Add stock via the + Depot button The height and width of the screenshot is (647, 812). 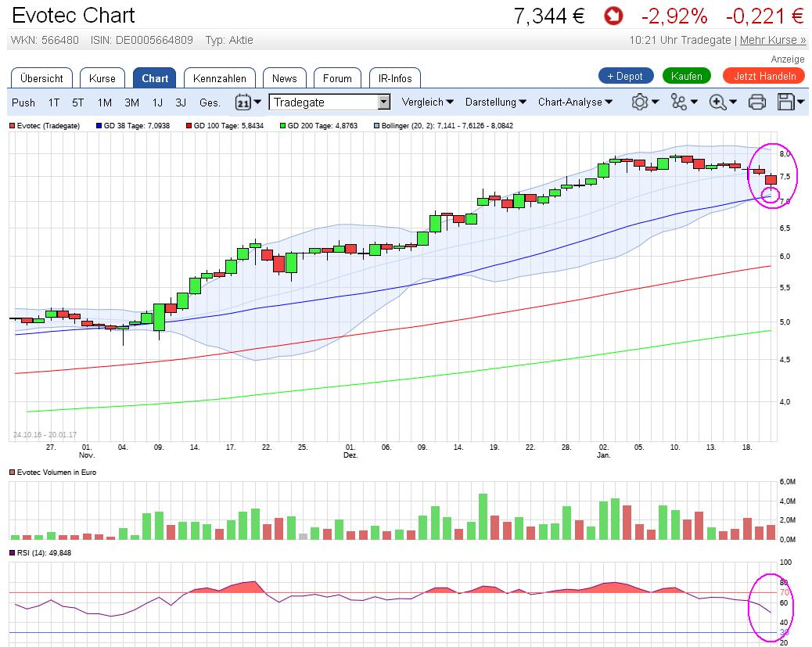point(626,76)
